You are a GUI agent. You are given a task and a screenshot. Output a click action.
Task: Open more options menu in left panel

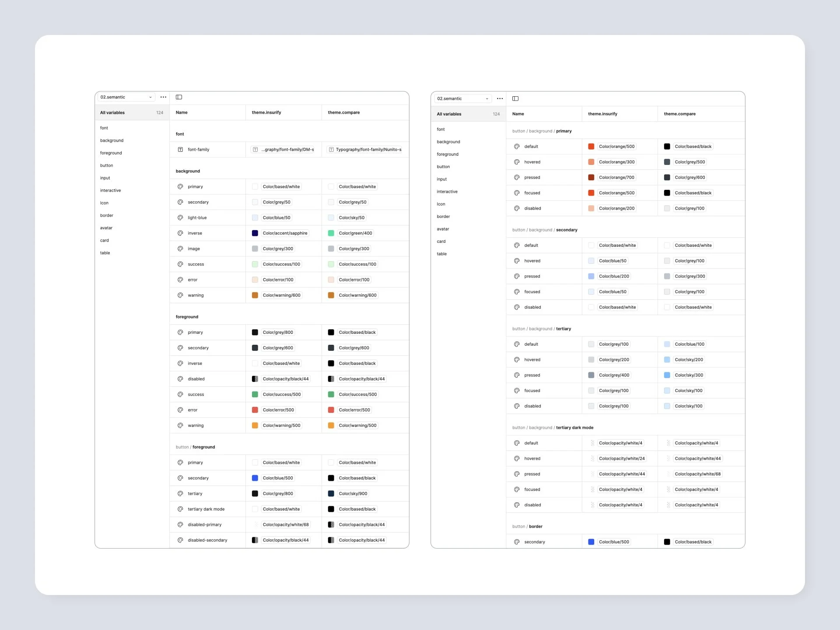click(x=163, y=97)
